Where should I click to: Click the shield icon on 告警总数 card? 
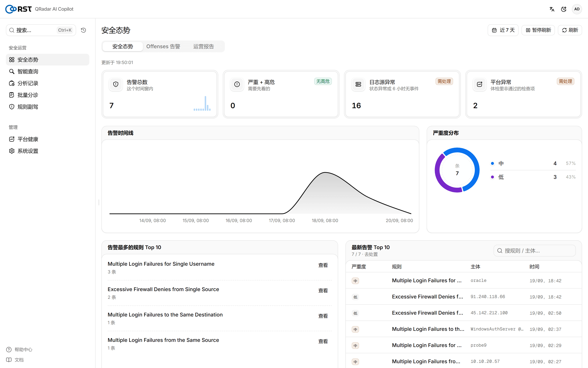point(116,84)
